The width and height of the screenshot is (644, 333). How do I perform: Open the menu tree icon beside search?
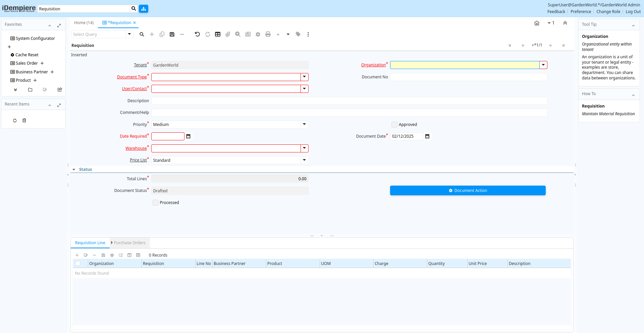[144, 9]
